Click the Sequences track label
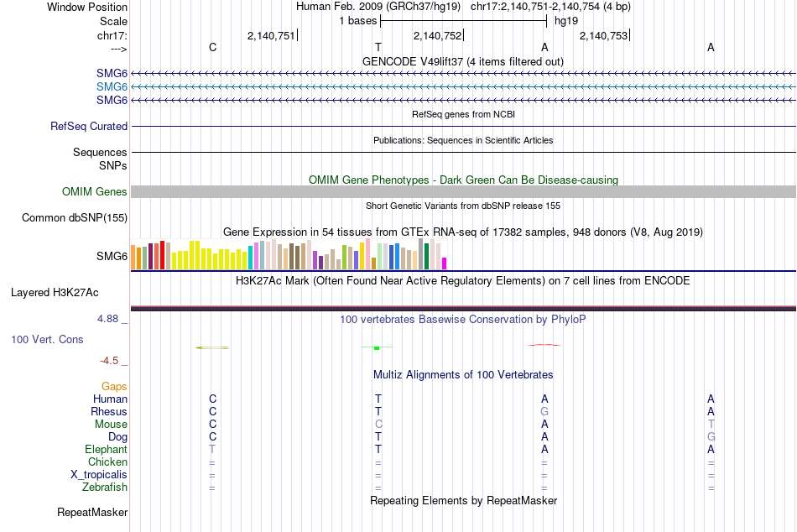Viewport: 797px width, 532px height. tap(100, 152)
